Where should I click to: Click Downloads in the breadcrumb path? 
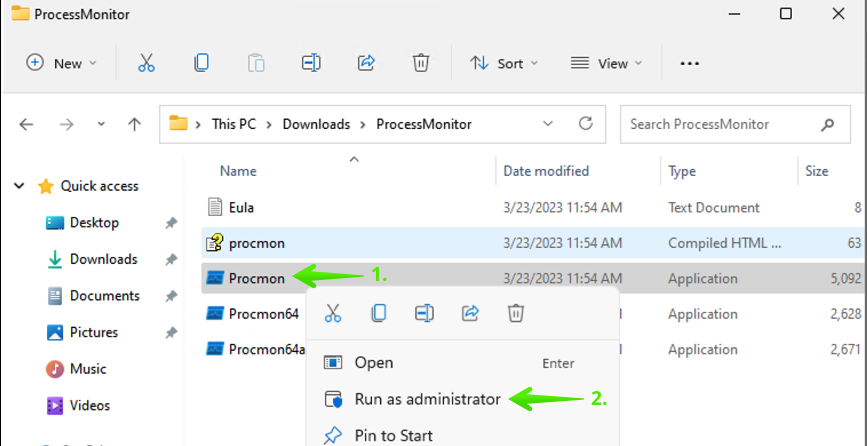click(x=316, y=124)
